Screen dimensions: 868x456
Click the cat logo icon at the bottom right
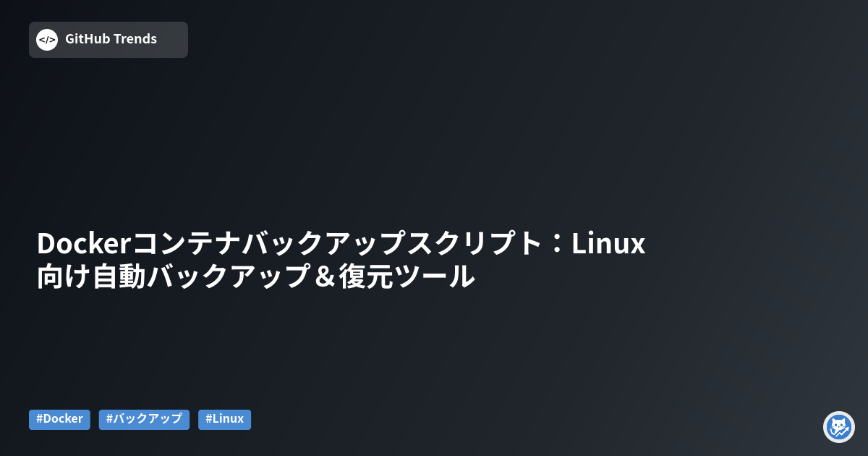tap(839, 427)
